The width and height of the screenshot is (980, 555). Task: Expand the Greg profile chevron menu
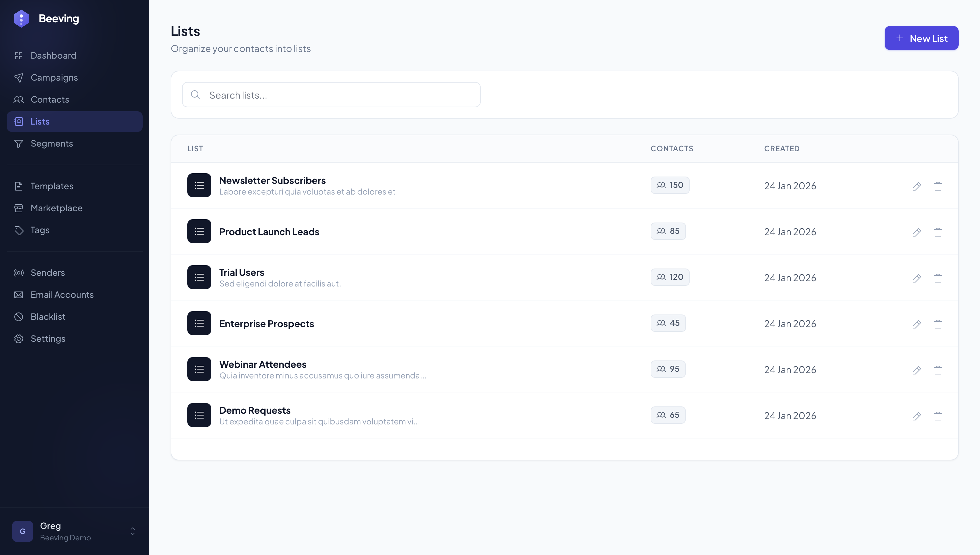[x=132, y=531]
